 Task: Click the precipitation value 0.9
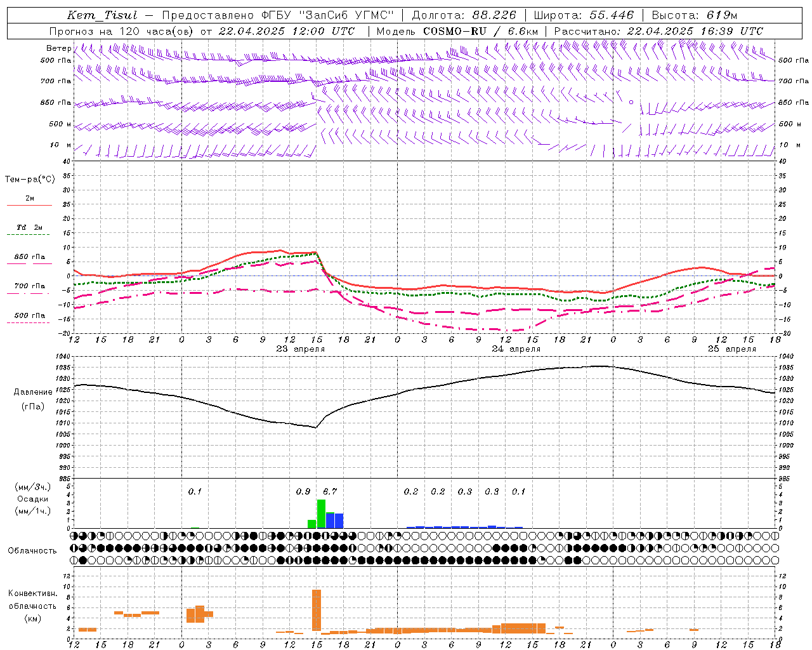[303, 491]
